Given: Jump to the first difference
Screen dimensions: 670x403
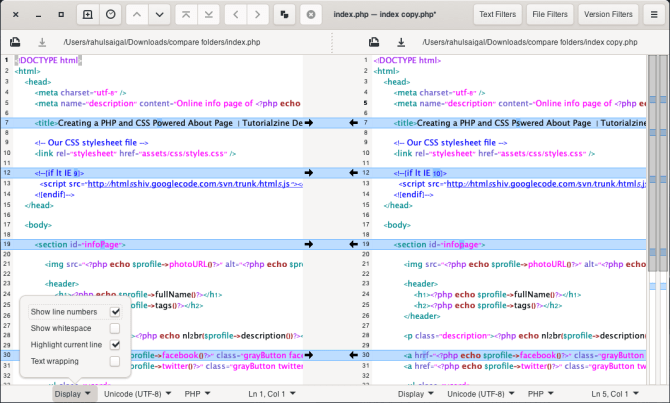Looking at the screenshot, I should tap(186, 15).
